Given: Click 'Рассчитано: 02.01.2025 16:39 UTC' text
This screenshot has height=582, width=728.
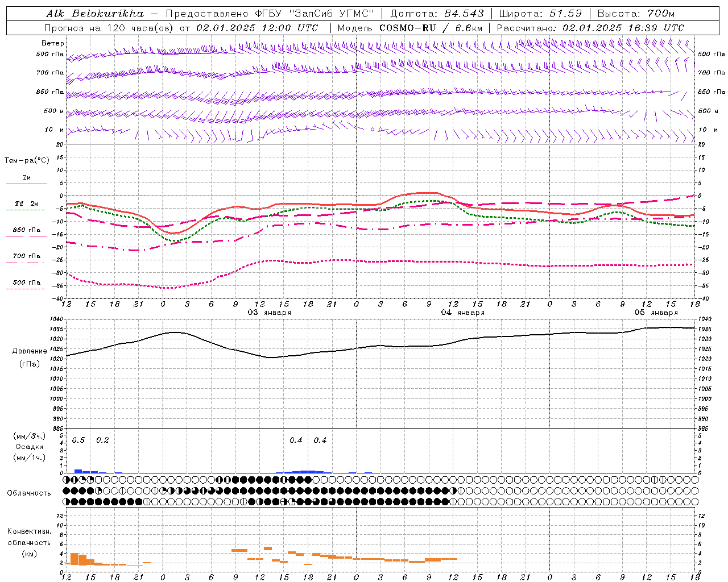Looking at the screenshot, I should tap(590, 28).
